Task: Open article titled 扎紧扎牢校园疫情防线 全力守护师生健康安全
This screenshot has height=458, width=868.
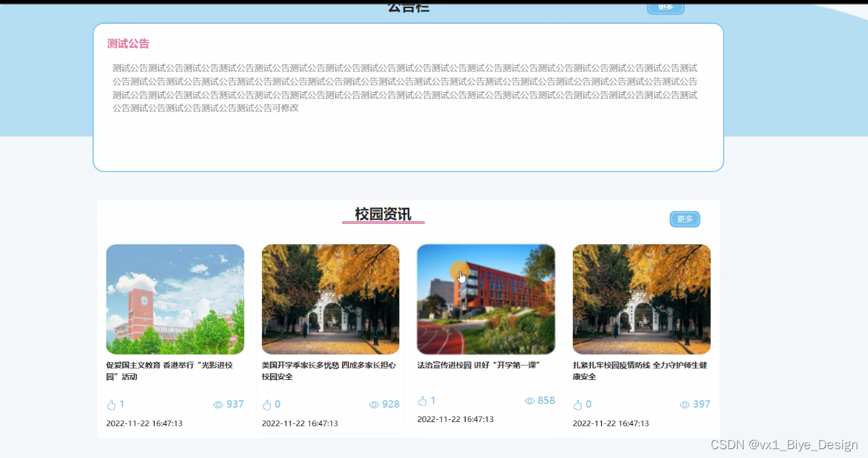Action: point(640,370)
